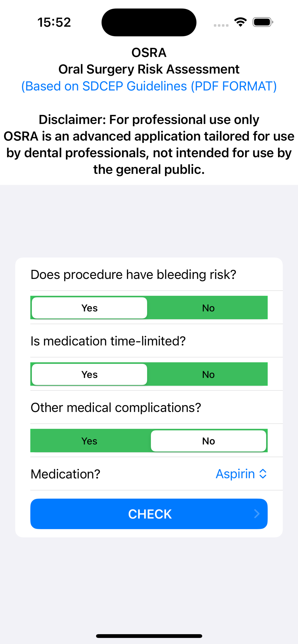Screen dimensions: 298x644
Task: Tap the 15:52 clock in status bar
Action: pyautogui.click(x=54, y=22)
